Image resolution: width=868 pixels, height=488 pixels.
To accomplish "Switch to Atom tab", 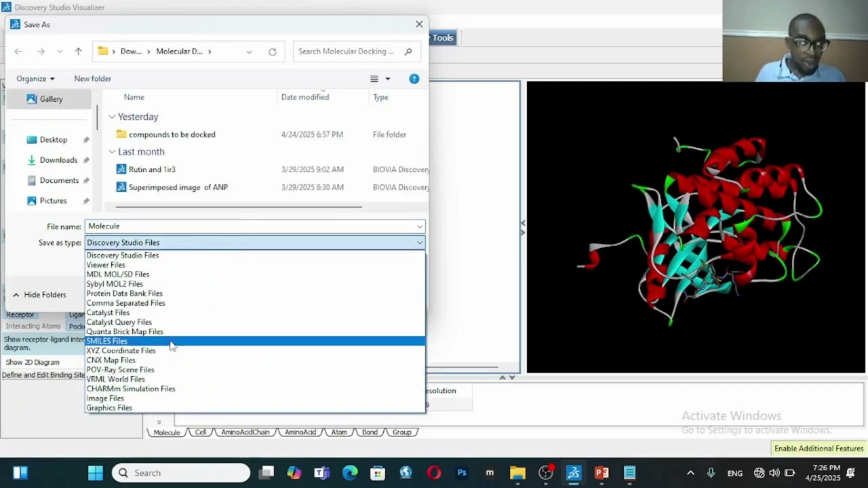I will 339,432.
